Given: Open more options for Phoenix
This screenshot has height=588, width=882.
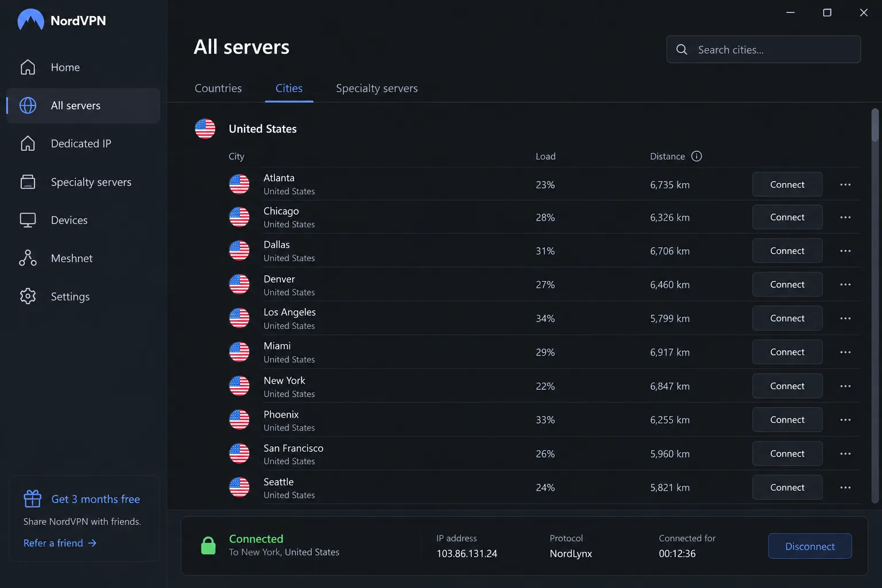Looking at the screenshot, I should 845,420.
